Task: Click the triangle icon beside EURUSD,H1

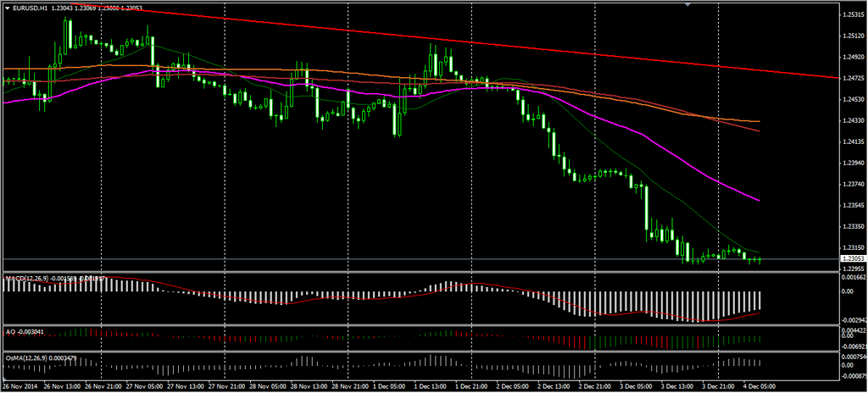Action: click(x=6, y=8)
